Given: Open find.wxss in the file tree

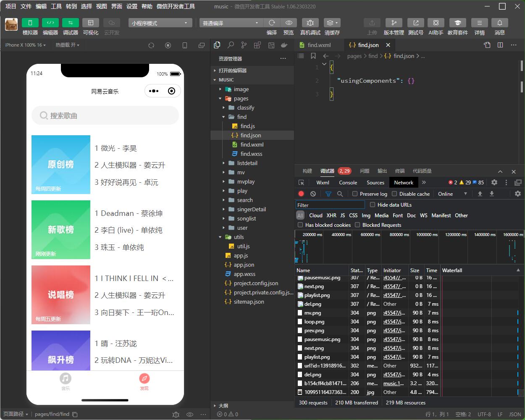Looking at the screenshot, I should tap(252, 154).
